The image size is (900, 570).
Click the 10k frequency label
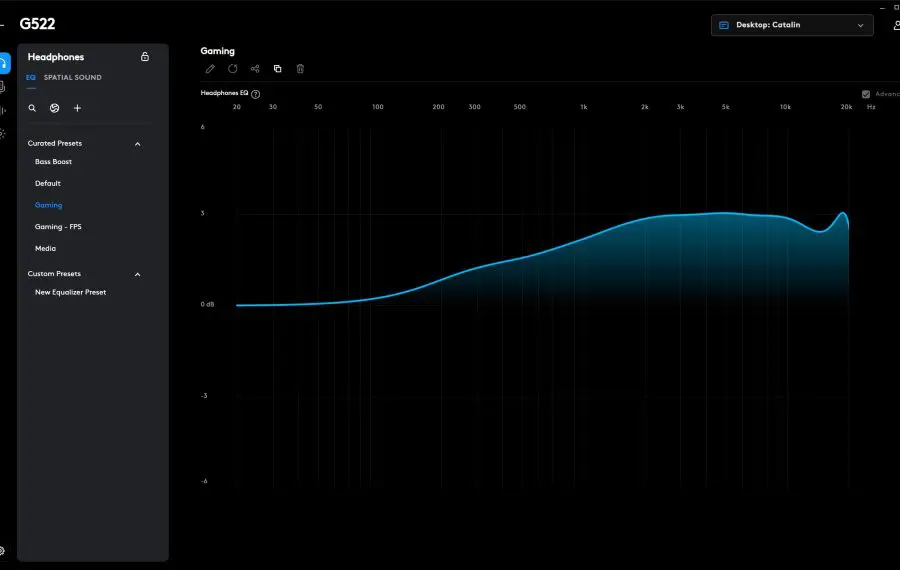[785, 107]
